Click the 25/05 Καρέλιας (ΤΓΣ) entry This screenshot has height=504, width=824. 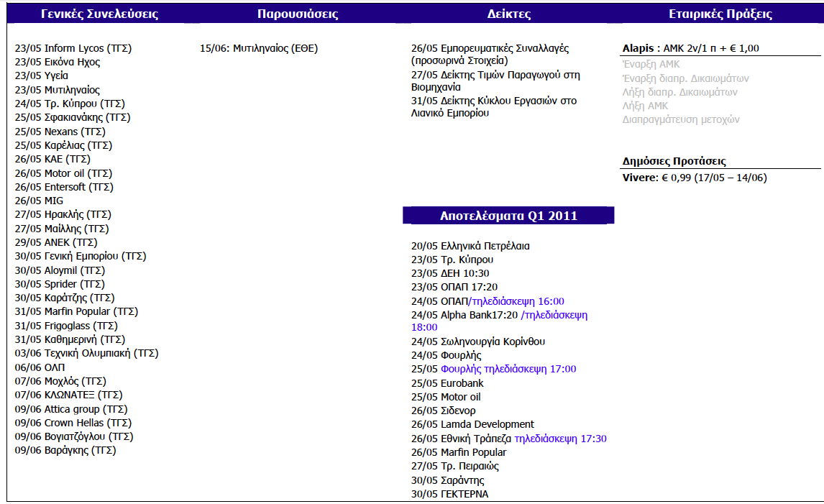coord(63,145)
